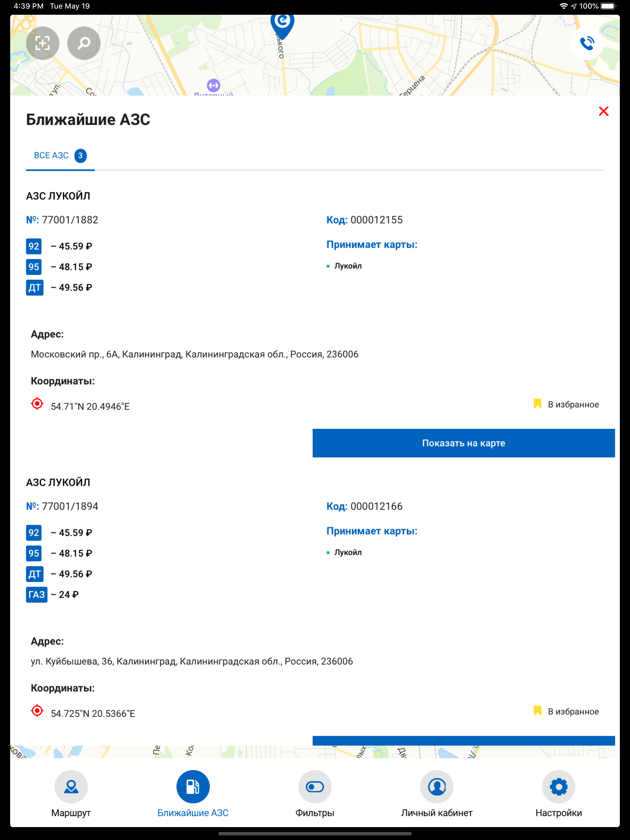Add Московский пр. station to favorites
Image resolution: width=630 pixels, height=840 pixels.
click(x=566, y=404)
